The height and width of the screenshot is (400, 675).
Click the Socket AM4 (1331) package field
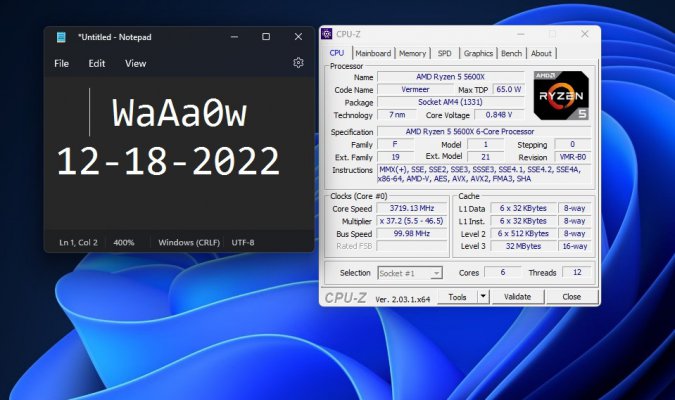[x=450, y=102]
